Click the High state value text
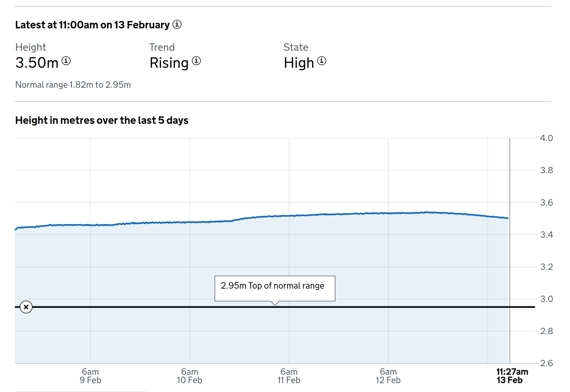Viewport: 570px width, 392px height. (x=299, y=63)
